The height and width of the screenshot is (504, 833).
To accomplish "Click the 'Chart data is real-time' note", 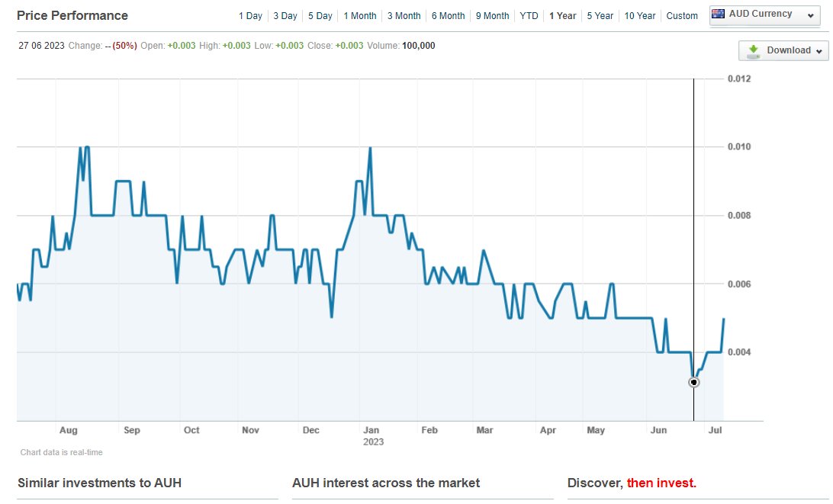I will click(x=61, y=452).
